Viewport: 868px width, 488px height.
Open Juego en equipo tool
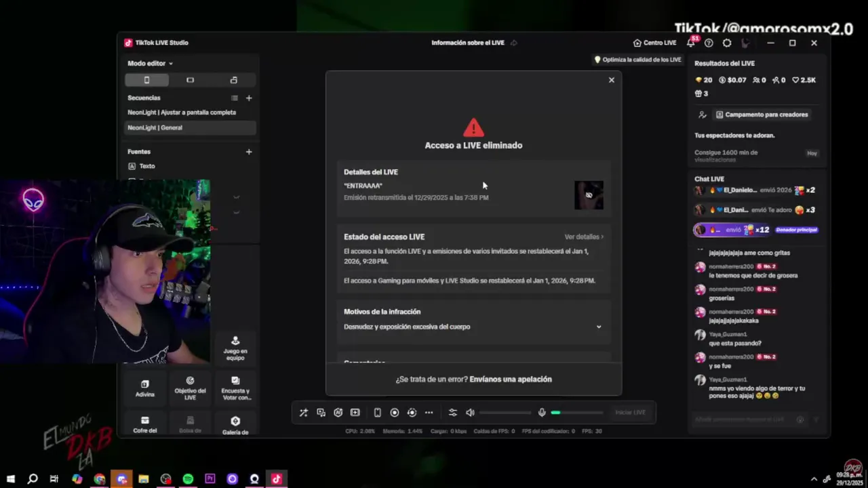tap(235, 348)
